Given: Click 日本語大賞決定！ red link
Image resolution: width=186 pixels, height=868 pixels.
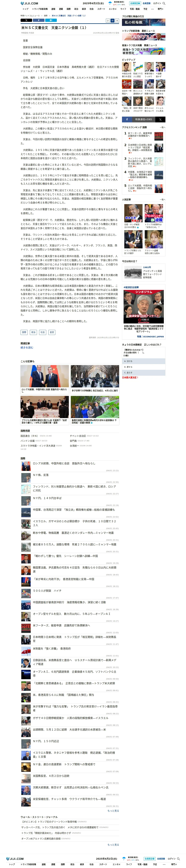Looking at the screenshot, I should 130,377.
